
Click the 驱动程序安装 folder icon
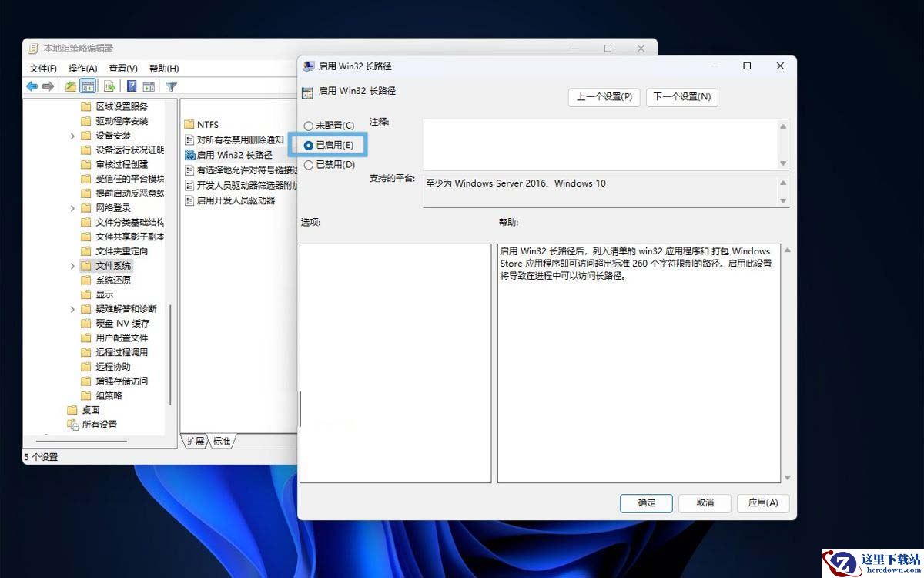(86, 121)
